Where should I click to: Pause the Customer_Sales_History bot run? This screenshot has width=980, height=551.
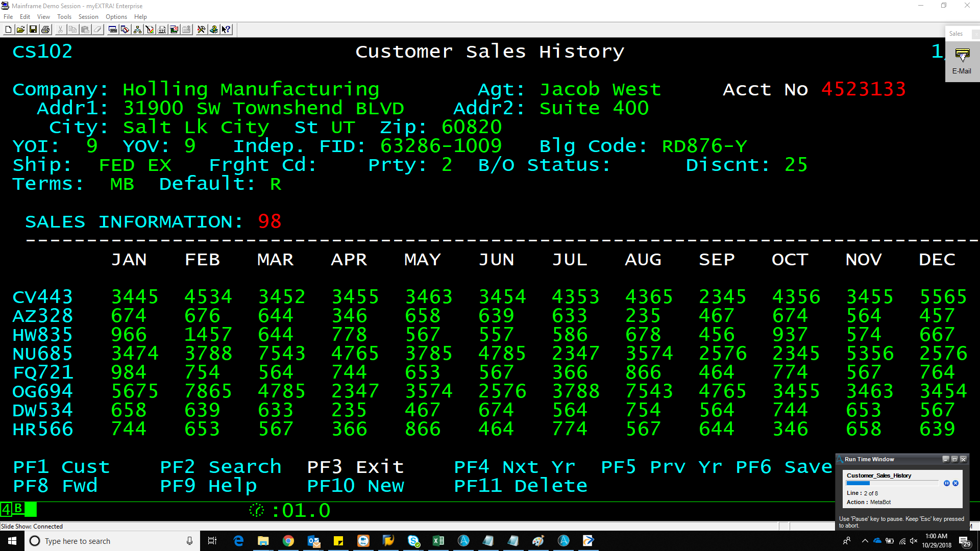pyautogui.click(x=946, y=483)
